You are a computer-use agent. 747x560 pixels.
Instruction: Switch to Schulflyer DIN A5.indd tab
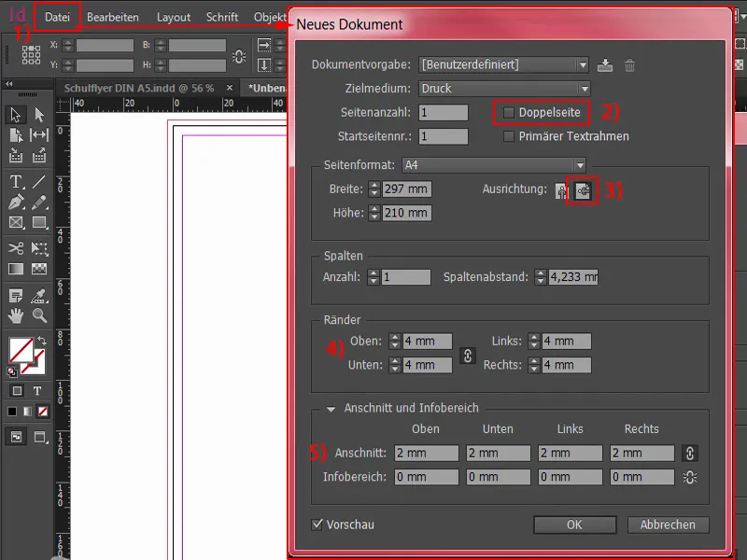(x=139, y=88)
